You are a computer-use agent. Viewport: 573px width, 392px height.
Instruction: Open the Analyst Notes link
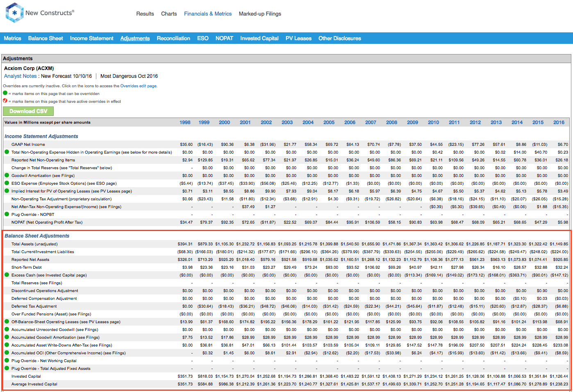20,76
